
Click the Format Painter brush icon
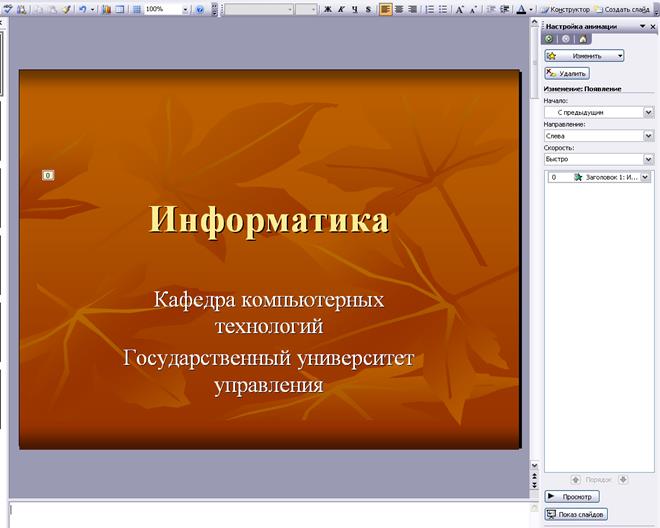click(67, 9)
